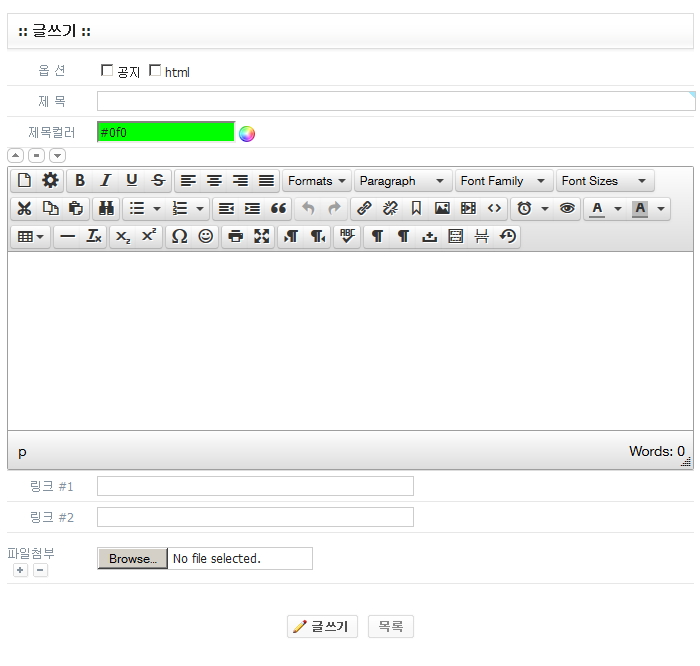Open the table menu dropdown
700x666 pixels.
(30, 237)
